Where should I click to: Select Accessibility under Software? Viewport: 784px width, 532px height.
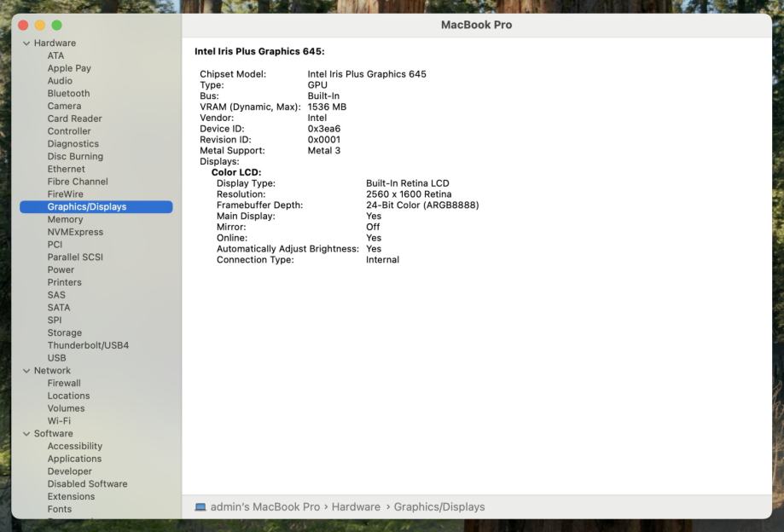coord(74,446)
